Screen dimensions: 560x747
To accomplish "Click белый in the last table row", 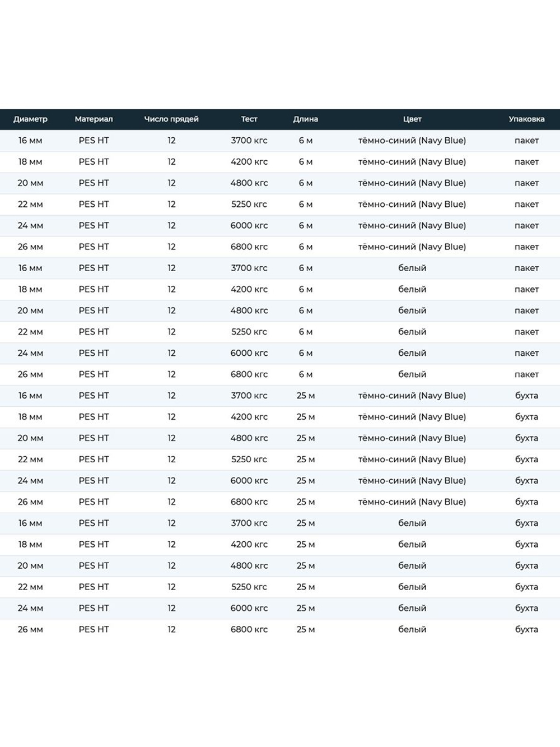I will tap(412, 629).
